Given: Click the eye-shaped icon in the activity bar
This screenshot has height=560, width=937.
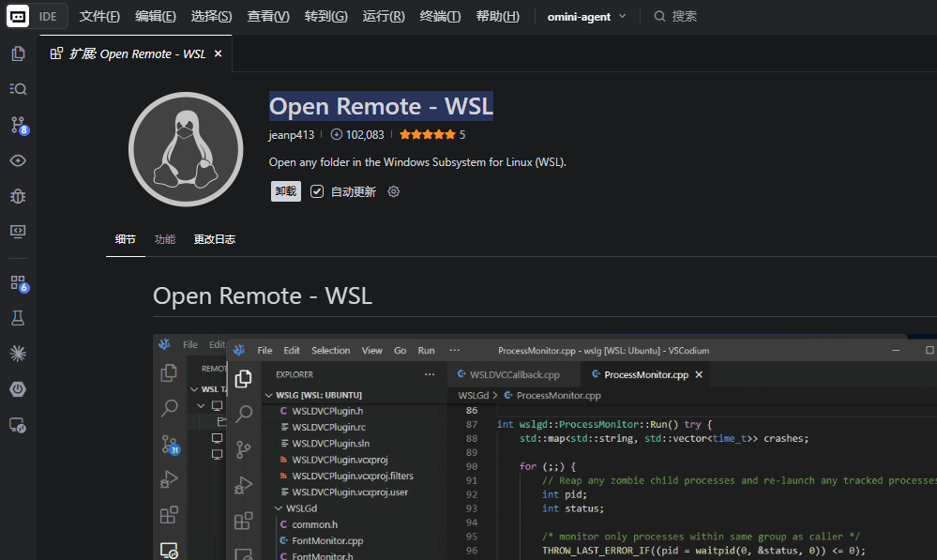Looking at the screenshot, I should coord(18,160).
